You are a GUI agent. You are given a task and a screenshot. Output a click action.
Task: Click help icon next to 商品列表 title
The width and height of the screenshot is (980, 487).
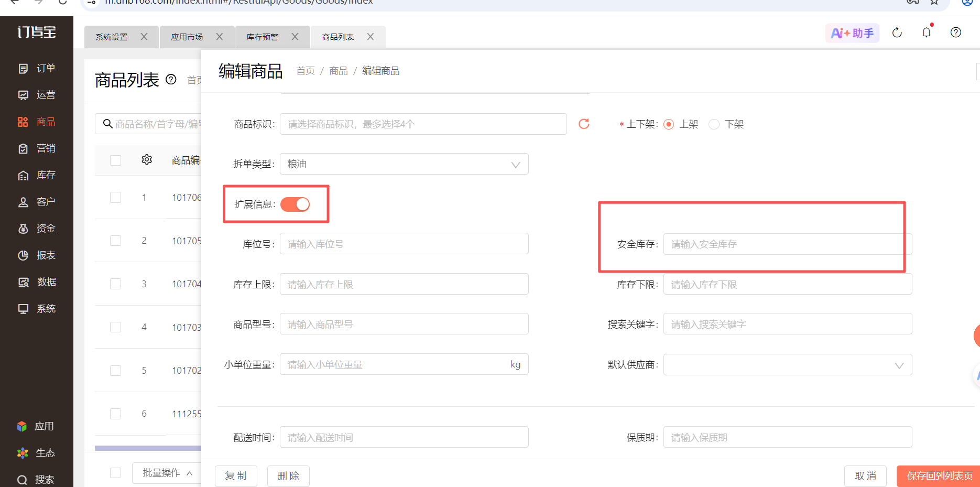[171, 79]
